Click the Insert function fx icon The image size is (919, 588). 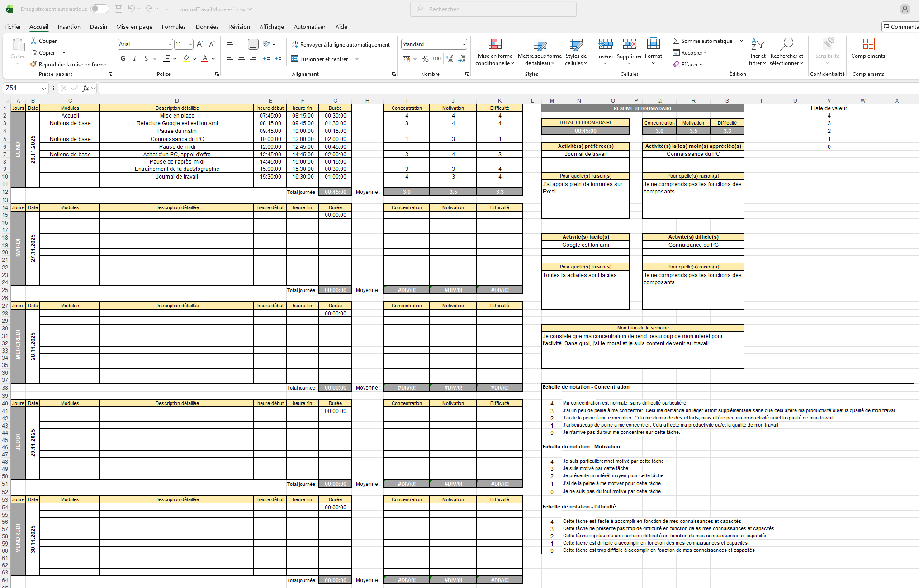coord(85,88)
